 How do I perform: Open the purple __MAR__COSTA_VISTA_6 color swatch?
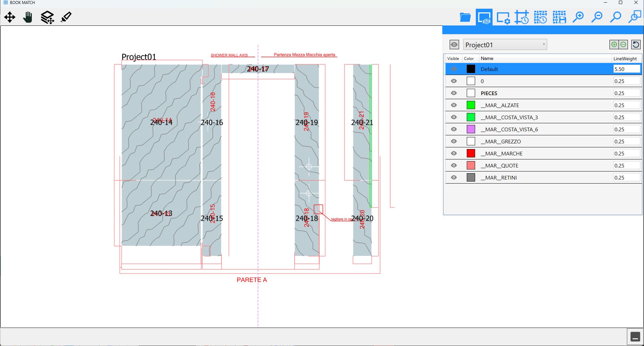click(471, 129)
